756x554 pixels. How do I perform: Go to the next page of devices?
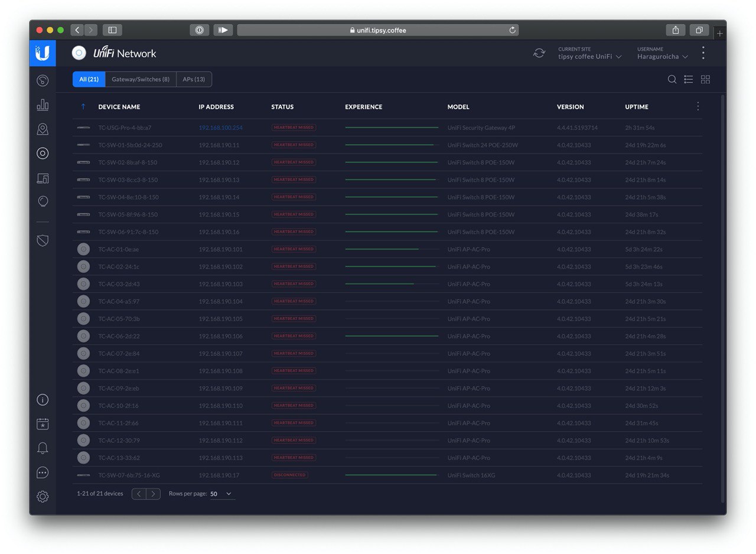(x=154, y=494)
